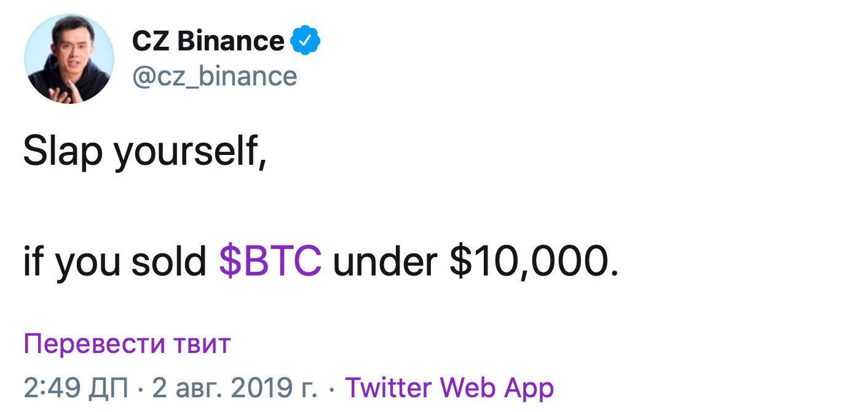Click the 2:49 ДП timestamp
This screenshot has height=412, width=868.
pos(76,387)
